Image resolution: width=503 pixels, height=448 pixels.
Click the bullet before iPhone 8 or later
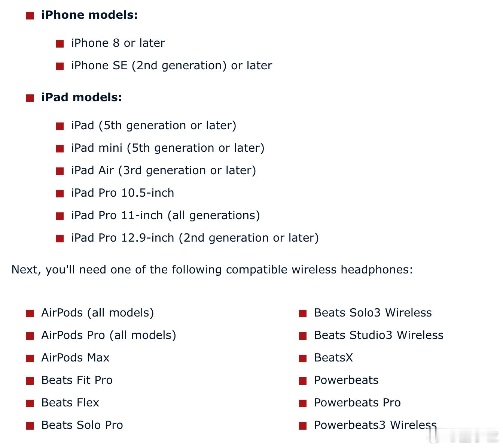(60, 44)
